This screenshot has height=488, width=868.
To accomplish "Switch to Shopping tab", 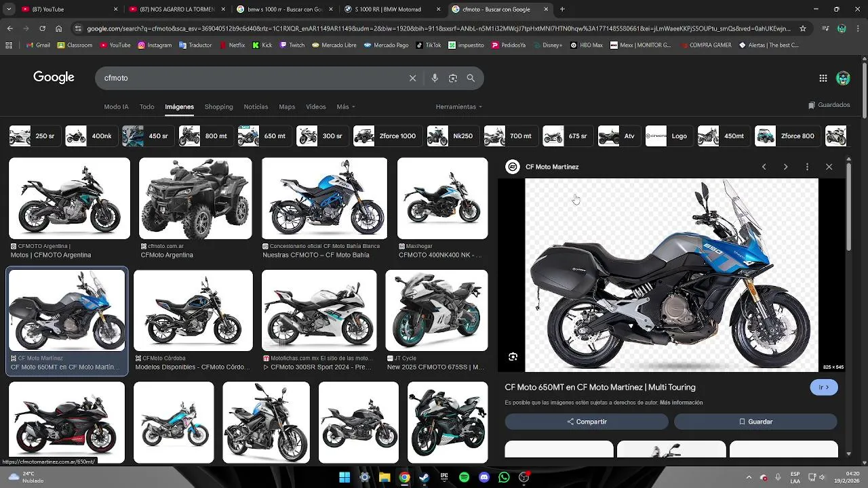I will point(219,107).
